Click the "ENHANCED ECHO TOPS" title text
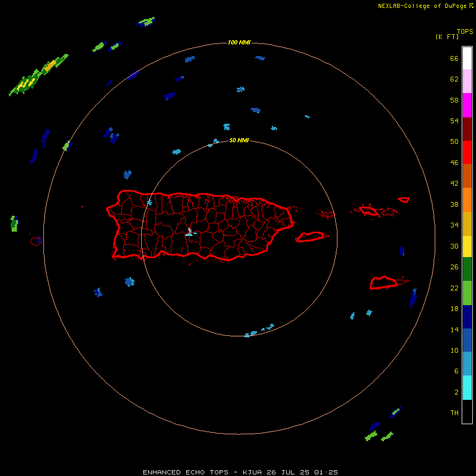The width and height of the screenshot is (476, 476). tap(186, 472)
